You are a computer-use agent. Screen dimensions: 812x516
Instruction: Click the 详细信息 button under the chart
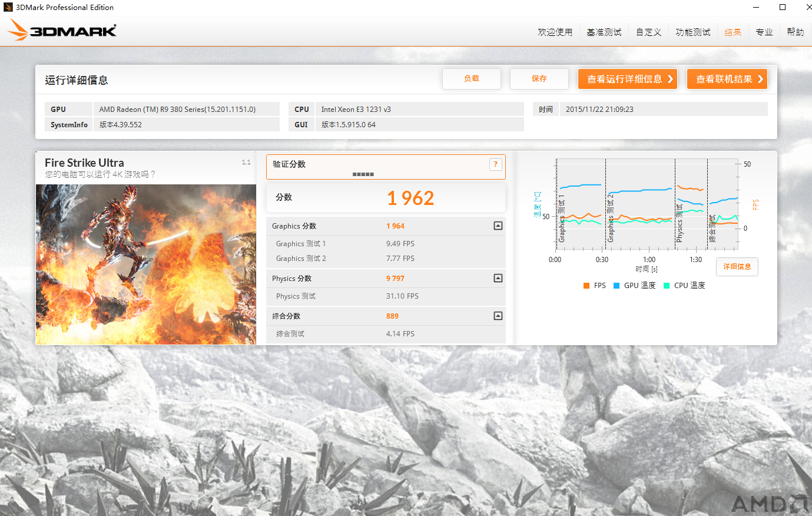coord(737,267)
